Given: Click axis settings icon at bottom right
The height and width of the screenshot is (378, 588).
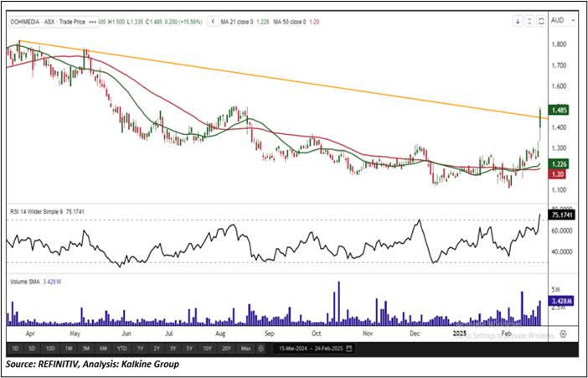Looking at the screenshot, I should click(563, 334).
